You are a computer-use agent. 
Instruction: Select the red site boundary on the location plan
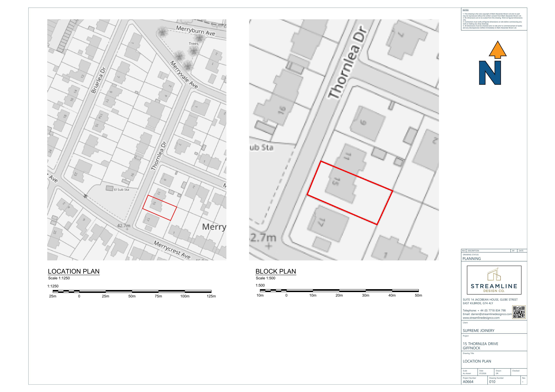click(159, 208)
